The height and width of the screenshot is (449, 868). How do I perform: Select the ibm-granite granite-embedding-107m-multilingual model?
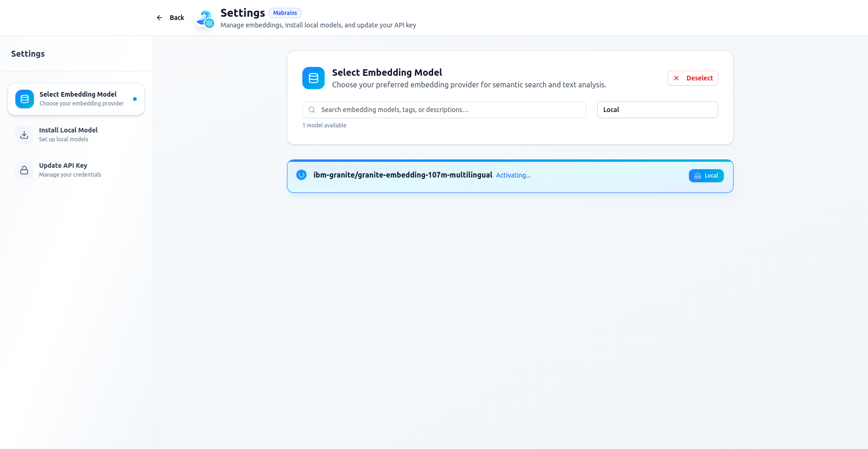pos(403,175)
